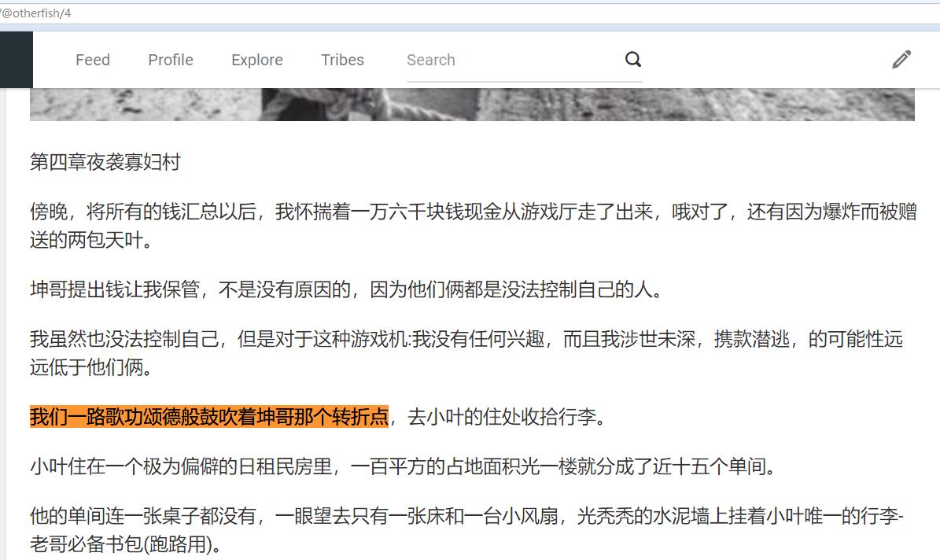940x560 pixels.
Task: Click the orange highlighted sentence
Action: [209, 417]
